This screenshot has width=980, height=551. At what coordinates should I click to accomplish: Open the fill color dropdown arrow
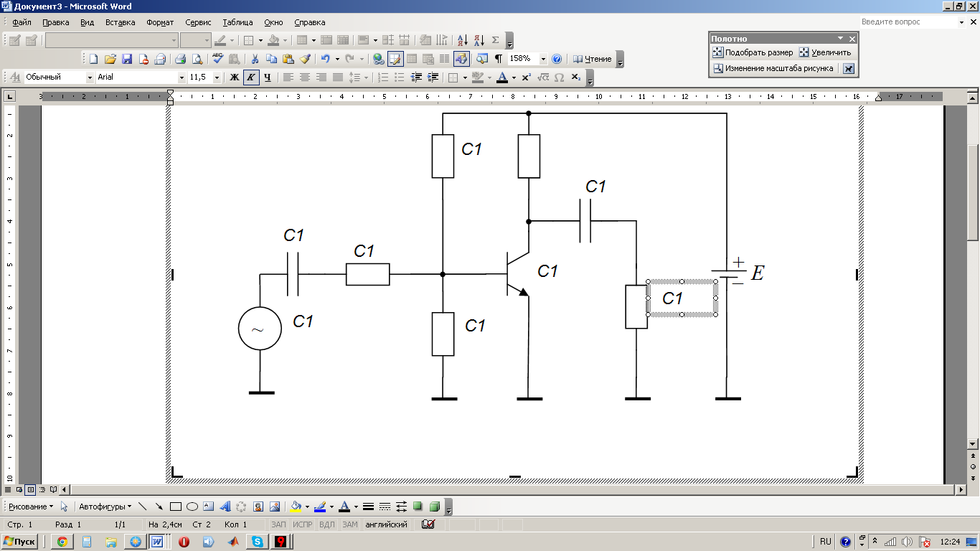(307, 507)
